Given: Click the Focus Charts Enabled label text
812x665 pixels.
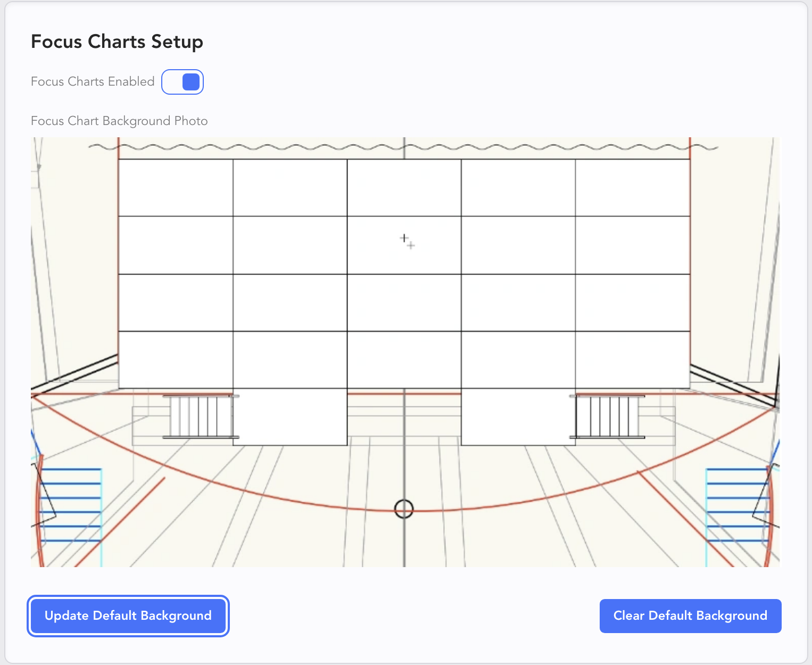Looking at the screenshot, I should coord(93,81).
